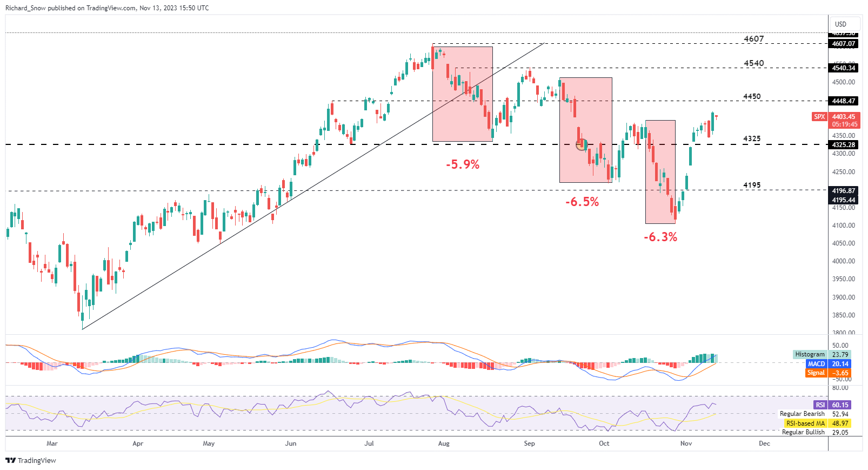The height and width of the screenshot is (470, 868).
Task: Click the TradingView logo at bottom left
Action: (31, 460)
